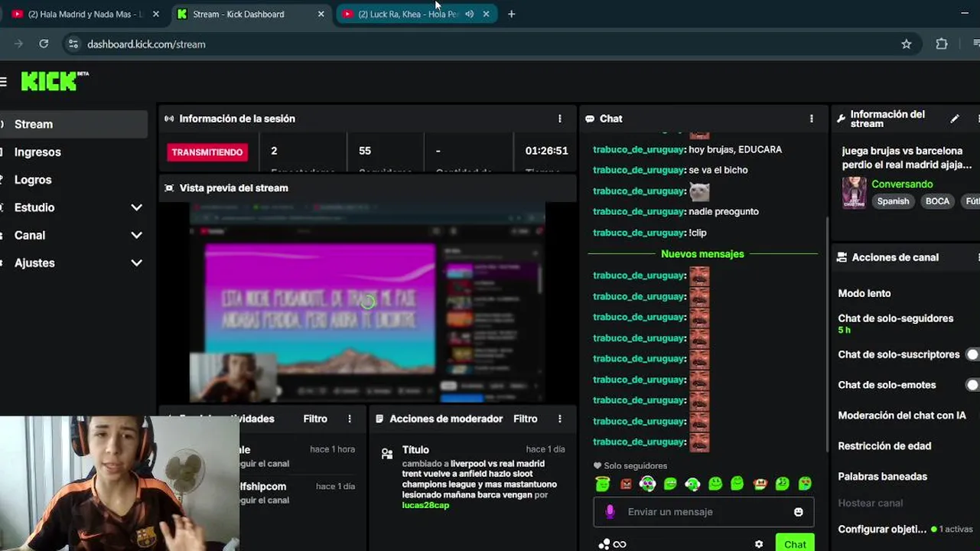The width and height of the screenshot is (980, 551).
Task: Expand Canal sidebar section
Action: point(136,235)
